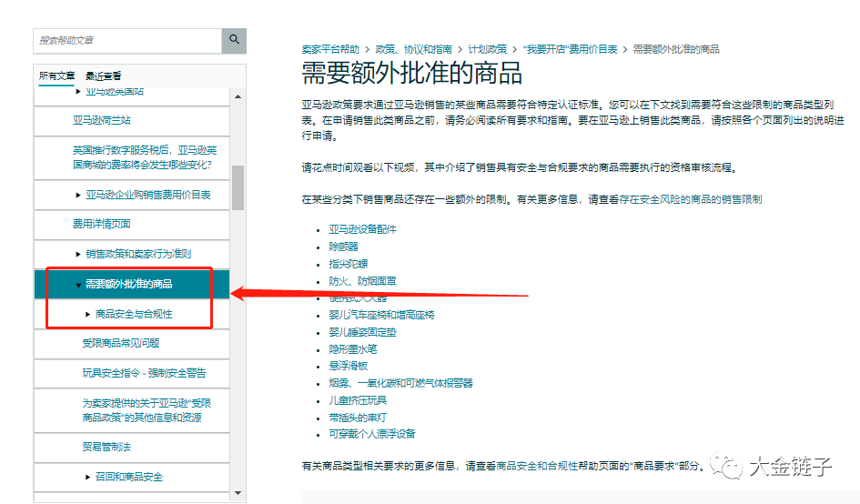
Task: Open 召回和商品安全 sidebar item
Action: click(129, 477)
